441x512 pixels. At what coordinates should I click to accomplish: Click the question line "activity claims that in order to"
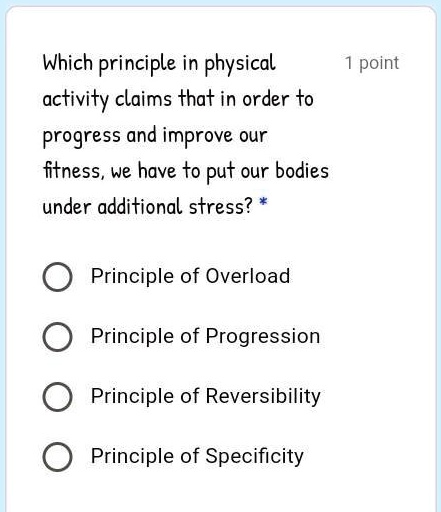pyautogui.click(x=178, y=99)
